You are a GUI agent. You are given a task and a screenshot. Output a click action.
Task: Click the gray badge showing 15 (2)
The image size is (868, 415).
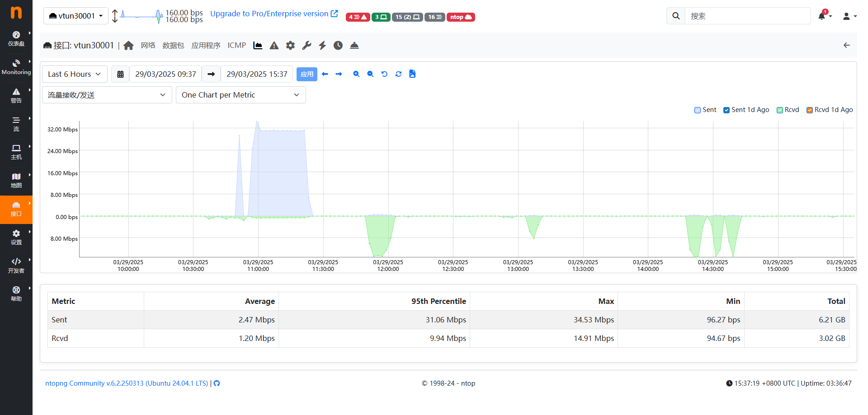tap(407, 17)
